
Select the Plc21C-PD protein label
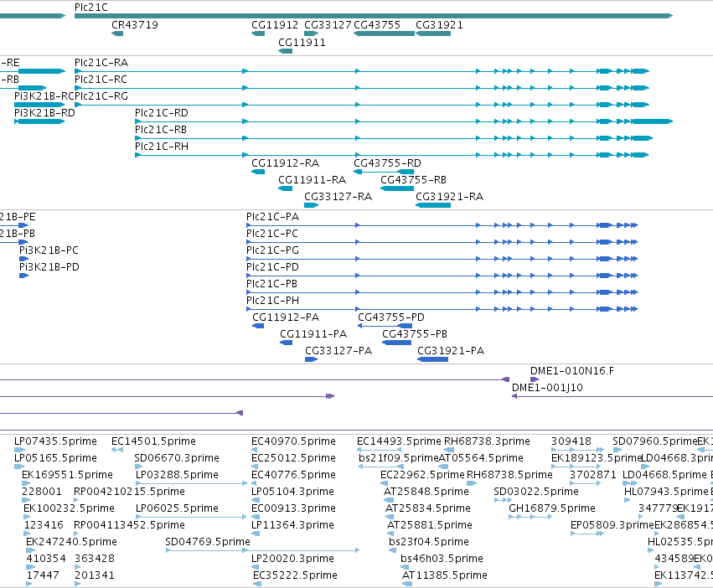[x=272, y=267]
